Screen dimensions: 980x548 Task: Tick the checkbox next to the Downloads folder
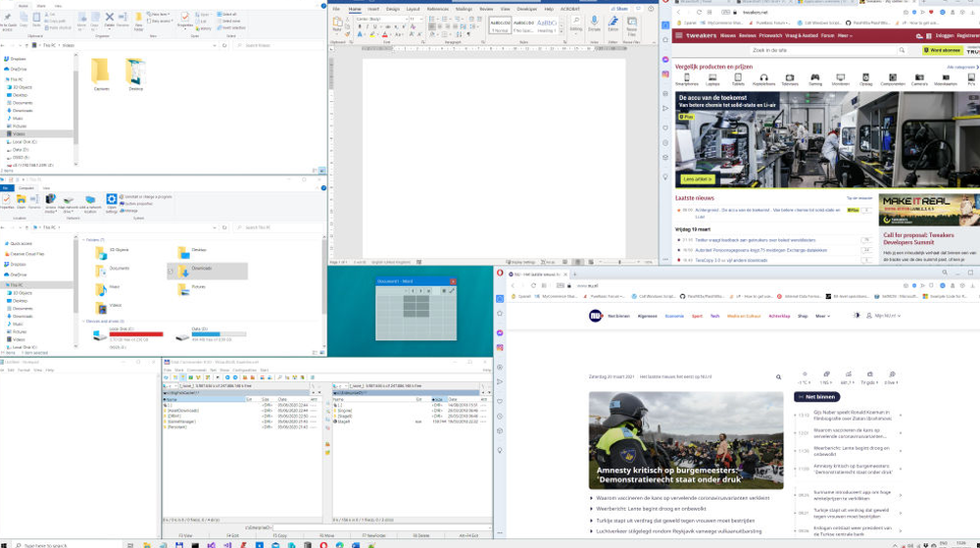tap(171, 272)
